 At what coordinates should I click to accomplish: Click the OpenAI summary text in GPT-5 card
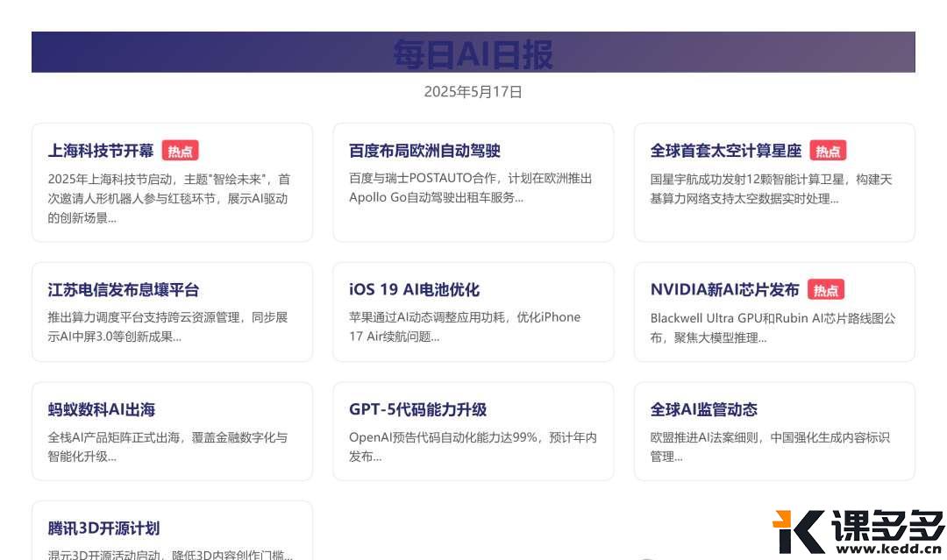473,446
